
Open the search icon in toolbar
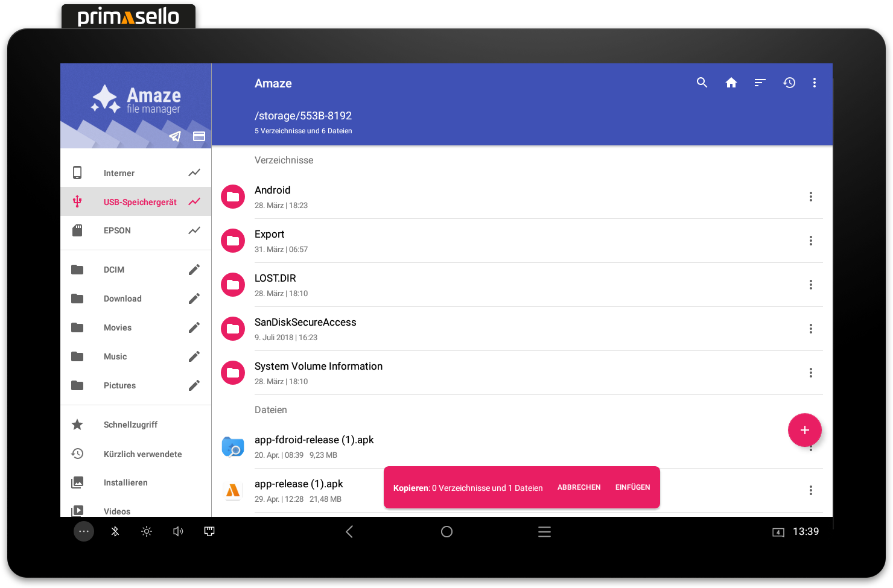(702, 83)
